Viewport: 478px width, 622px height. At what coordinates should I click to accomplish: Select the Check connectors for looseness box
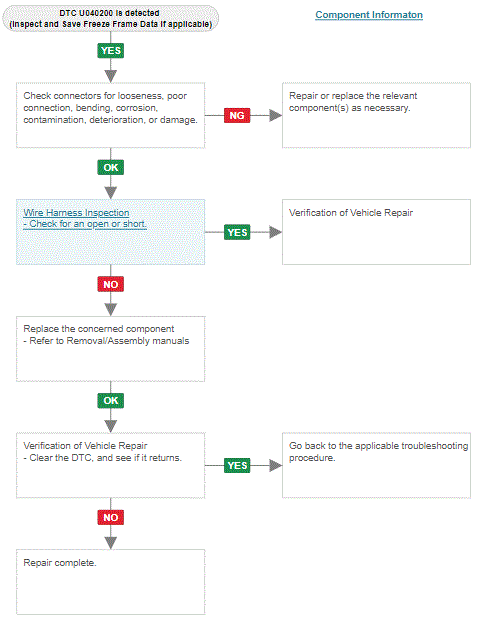click(111, 115)
